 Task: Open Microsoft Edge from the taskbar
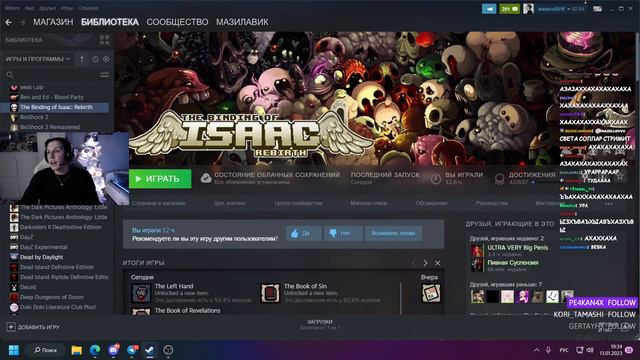(x=95, y=350)
